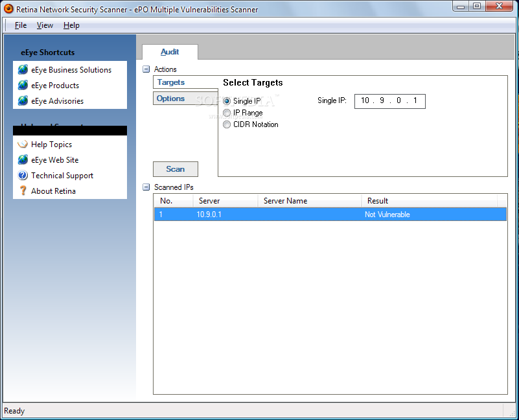Maximize the Retina scanner window
The width and height of the screenshot is (519, 420).
click(477, 6)
